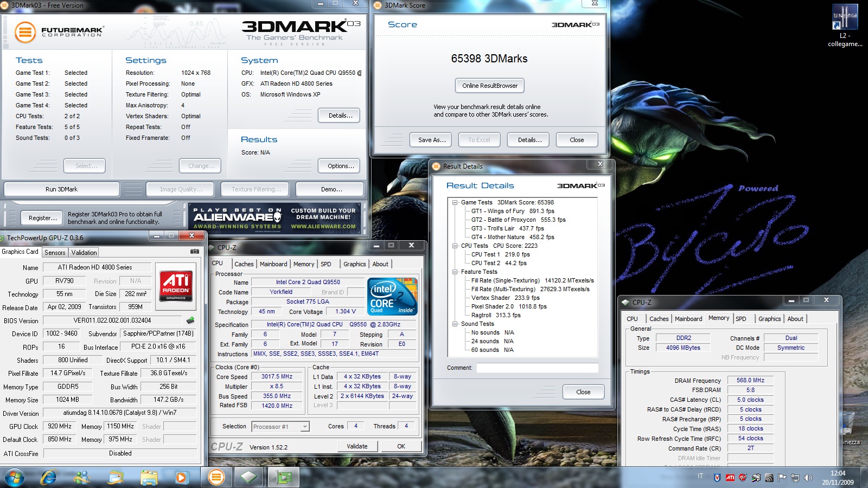
Task: Open Internet Explorer from the taskbar
Action: pos(49,477)
